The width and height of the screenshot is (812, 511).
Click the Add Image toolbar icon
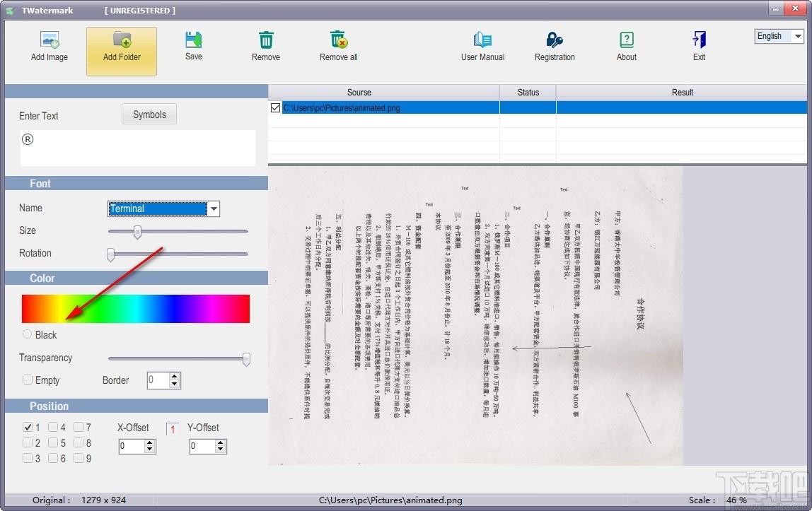[50, 40]
